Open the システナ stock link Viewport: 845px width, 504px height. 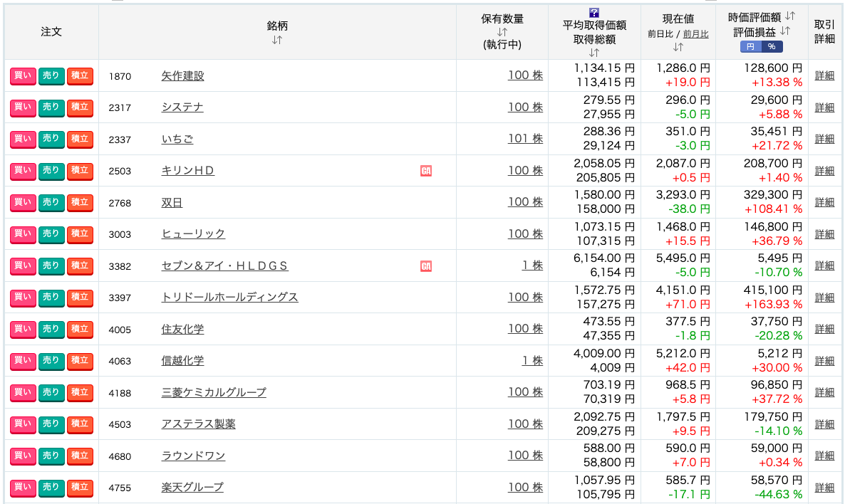coord(182,107)
